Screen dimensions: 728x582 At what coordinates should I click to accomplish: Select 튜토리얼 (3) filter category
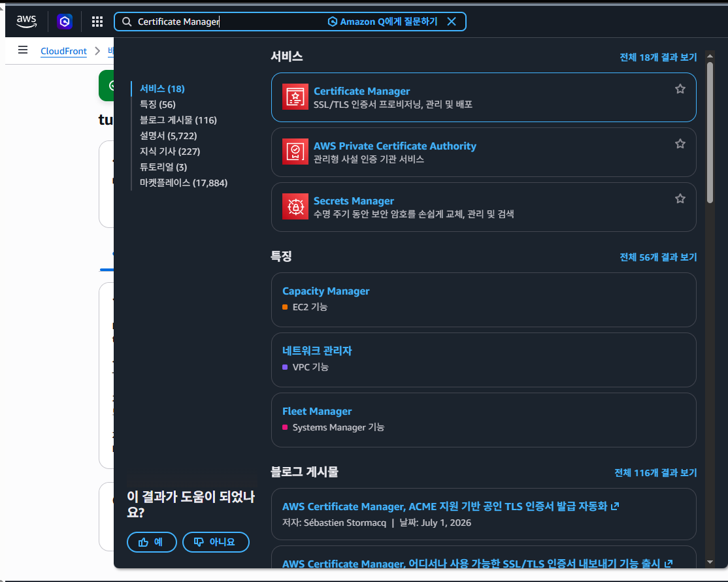tap(163, 167)
